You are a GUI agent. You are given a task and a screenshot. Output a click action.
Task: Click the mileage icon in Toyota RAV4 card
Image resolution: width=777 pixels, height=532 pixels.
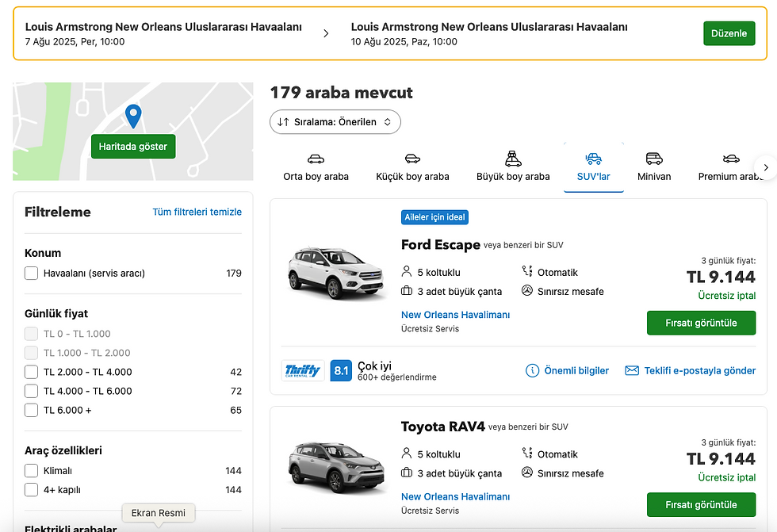526,473
